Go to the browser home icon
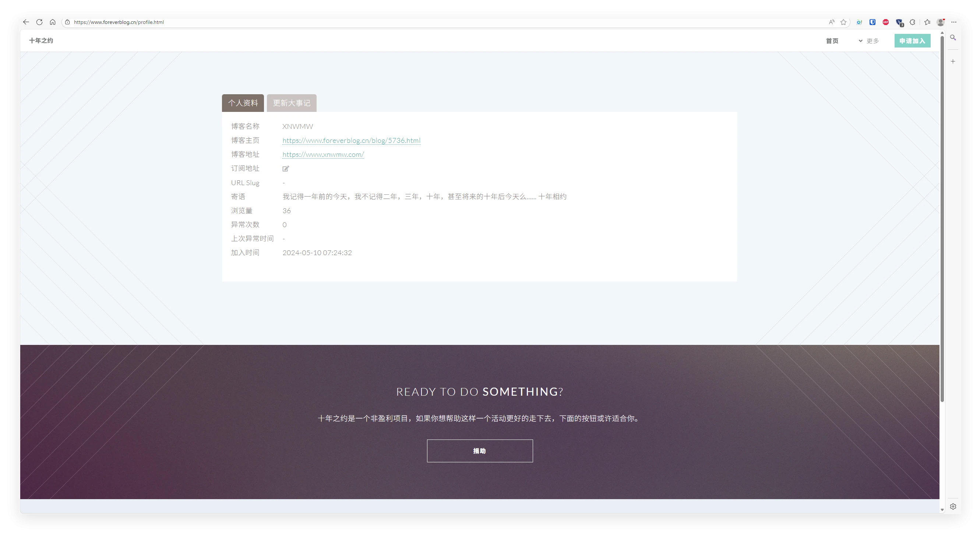980x533 pixels. click(53, 22)
